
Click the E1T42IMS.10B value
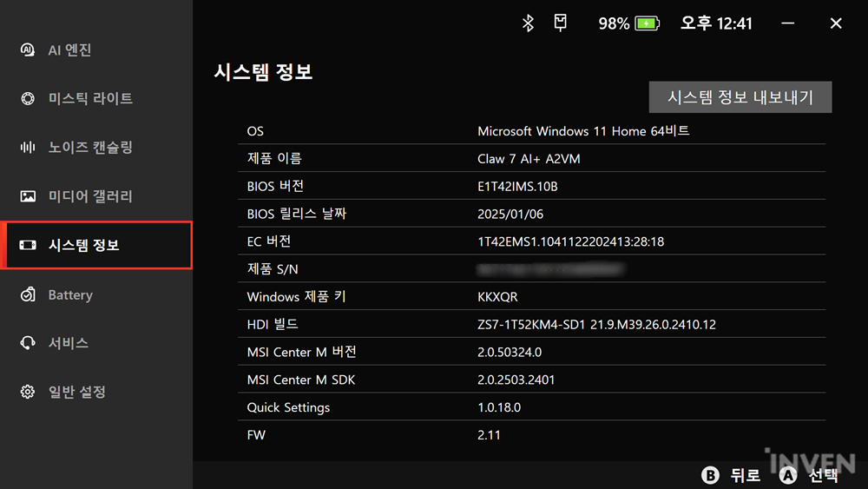[517, 187]
